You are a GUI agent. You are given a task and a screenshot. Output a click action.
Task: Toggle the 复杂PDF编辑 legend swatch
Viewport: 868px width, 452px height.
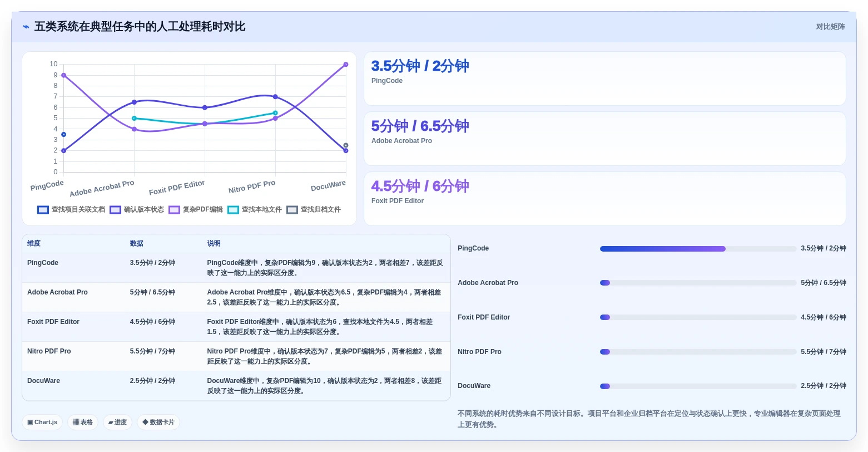pos(175,210)
